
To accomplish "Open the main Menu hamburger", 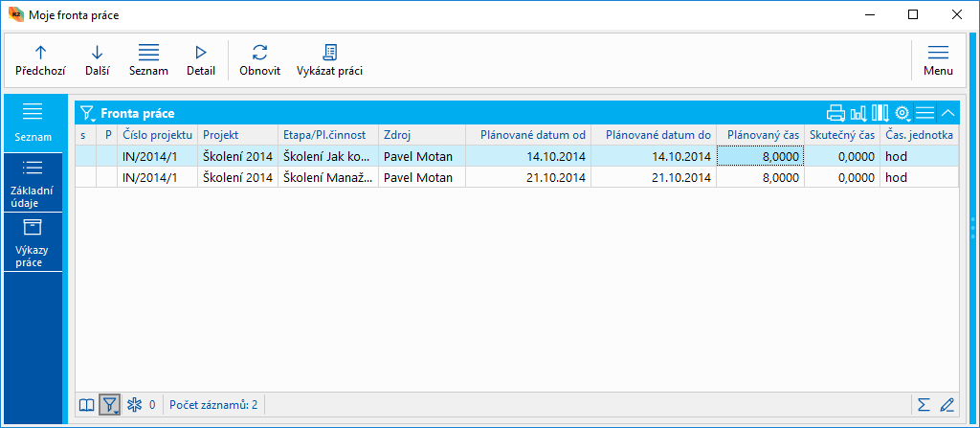I will click(x=938, y=60).
